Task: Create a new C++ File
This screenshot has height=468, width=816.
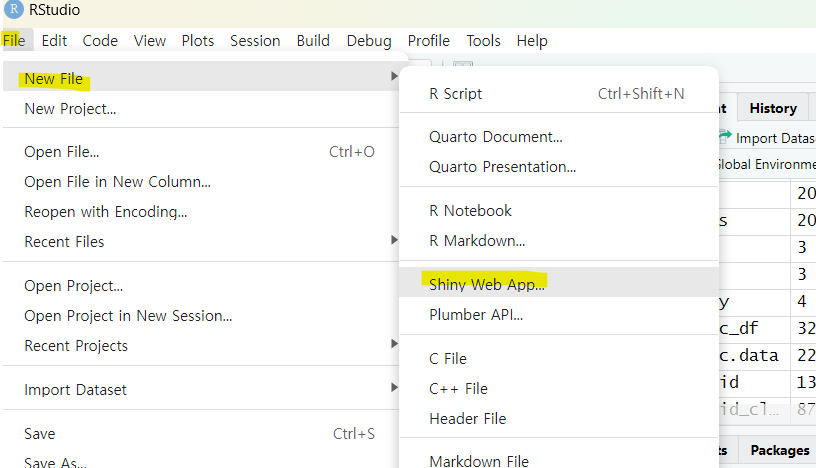Action: [x=559, y=388]
